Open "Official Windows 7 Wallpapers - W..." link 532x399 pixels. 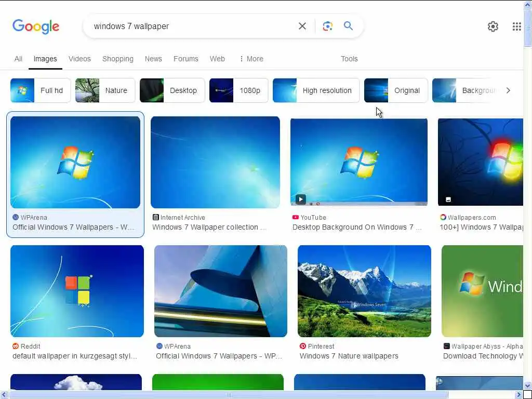tap(73, 227)
